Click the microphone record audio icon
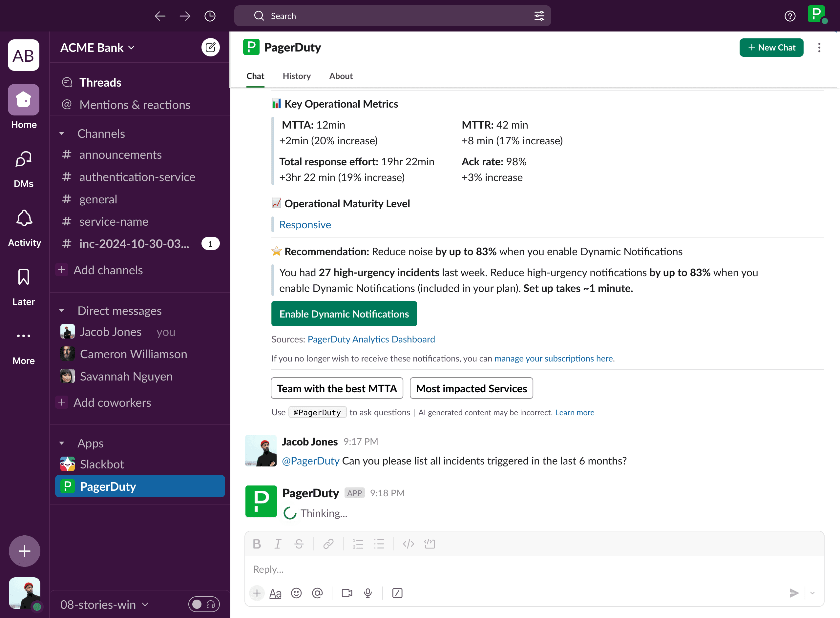Viewport: 840px width, 618px height. [368, 593]
